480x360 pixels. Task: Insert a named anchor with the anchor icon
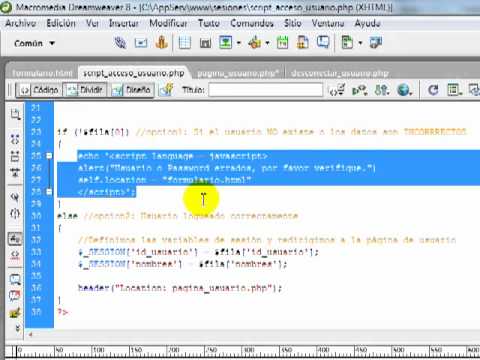(x=161, y=43)
